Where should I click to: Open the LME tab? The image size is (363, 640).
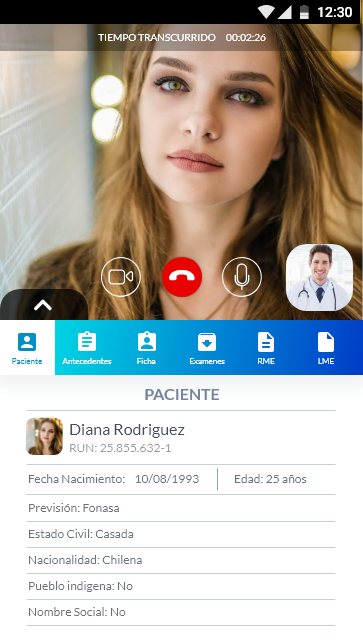tap(326, 348)
